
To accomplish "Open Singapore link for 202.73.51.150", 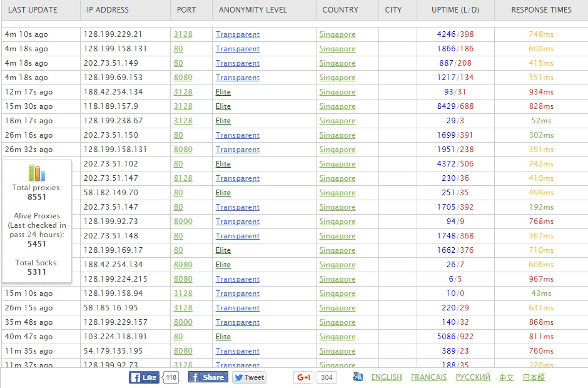I will tap(337, 135).
